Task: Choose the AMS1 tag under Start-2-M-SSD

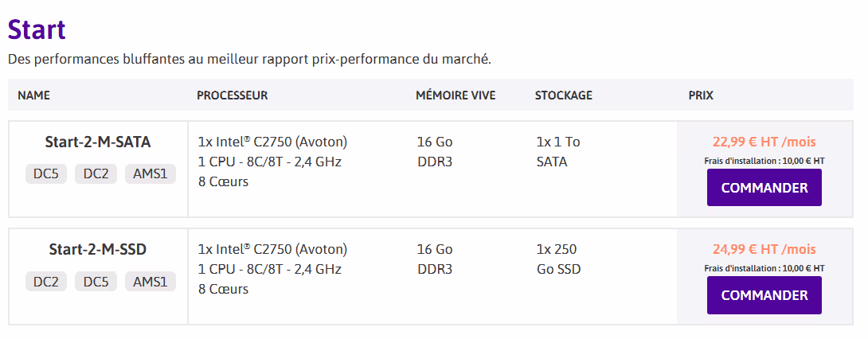Action: [x=150, y=281]
